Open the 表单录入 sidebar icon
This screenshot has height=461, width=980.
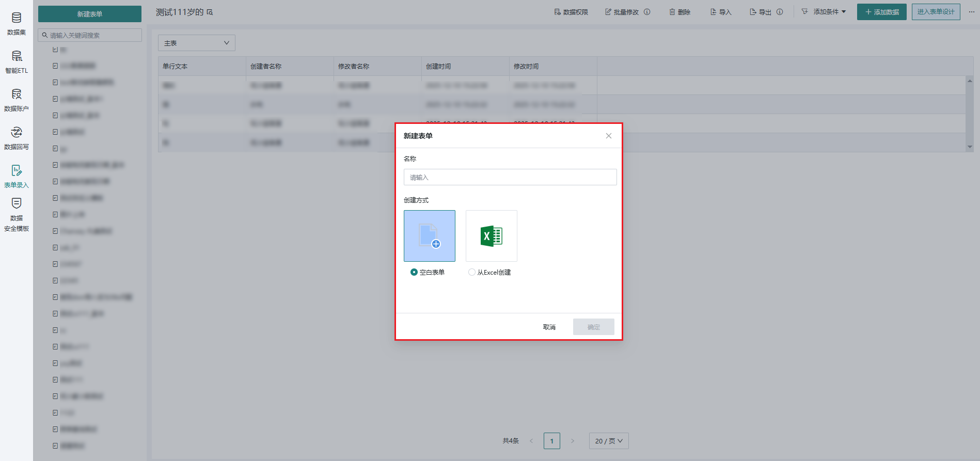click(x=17, y=176)
